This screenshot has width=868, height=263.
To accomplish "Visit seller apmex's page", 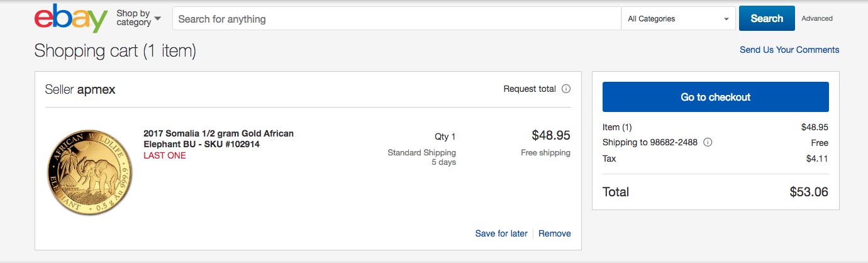I will click(x=96, y=90).
